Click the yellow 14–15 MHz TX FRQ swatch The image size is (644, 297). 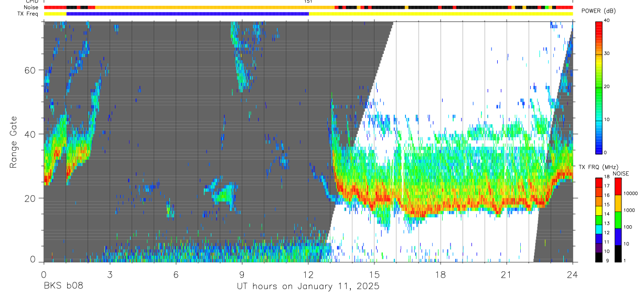(599, 210)
